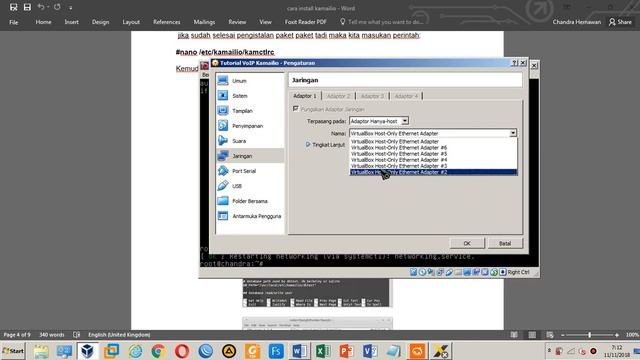Open the View ribbon tab
Viewport: 640px width, 360px height.
tap(265, 22)
